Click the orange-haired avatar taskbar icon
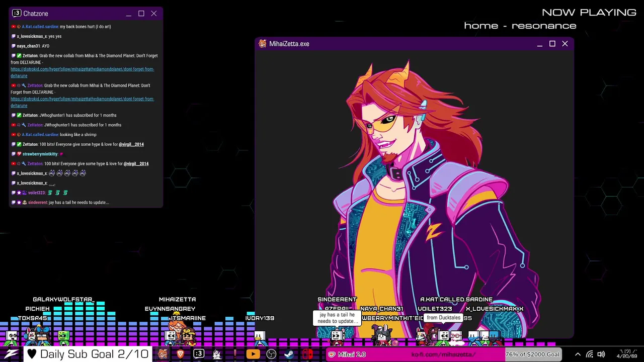The image size is (644, 362). [x=163, y=354]
